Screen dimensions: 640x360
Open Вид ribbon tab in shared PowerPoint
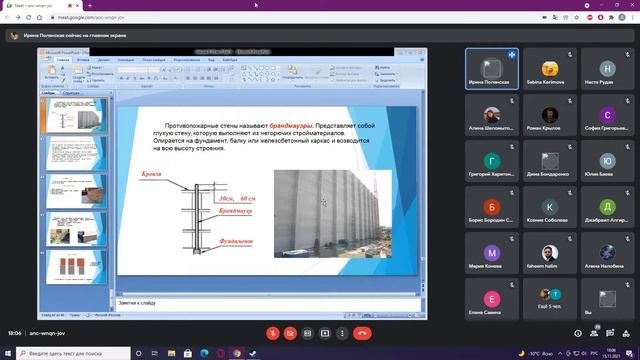click(211, 60)
